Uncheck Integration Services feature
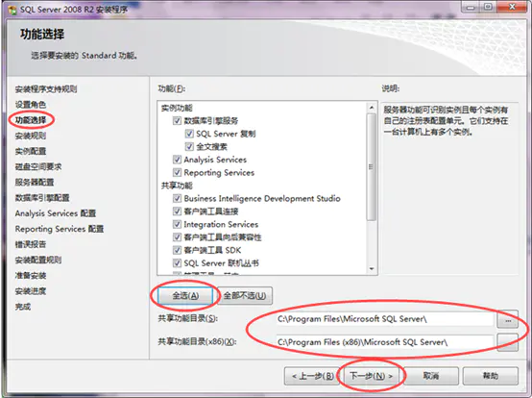Viewport: 532px width, 398px height. coord(177,224)
